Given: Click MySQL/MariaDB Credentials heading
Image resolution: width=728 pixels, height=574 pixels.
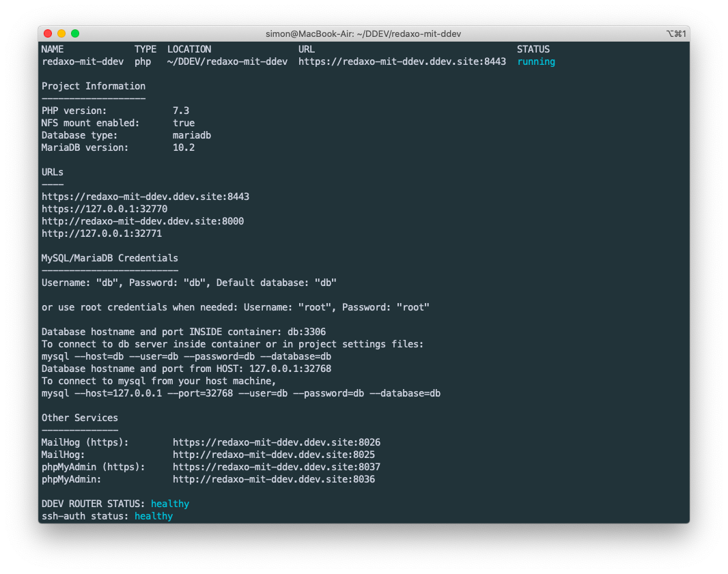Looking at the screenshot, I should (x=109, y=258).
